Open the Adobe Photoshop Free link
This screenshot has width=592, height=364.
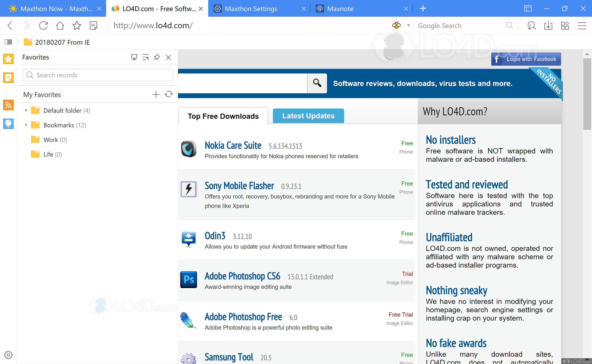pos(243,317)
